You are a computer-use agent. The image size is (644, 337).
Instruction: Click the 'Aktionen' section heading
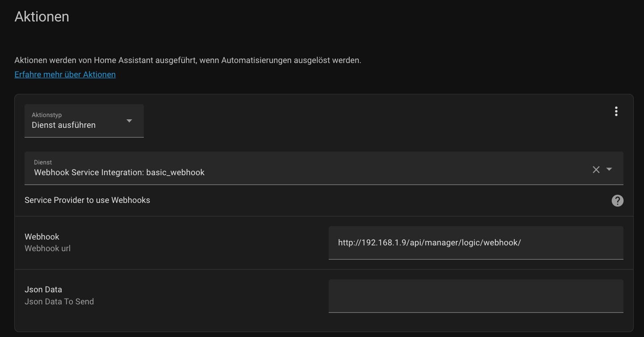click(x=42, y=17)
